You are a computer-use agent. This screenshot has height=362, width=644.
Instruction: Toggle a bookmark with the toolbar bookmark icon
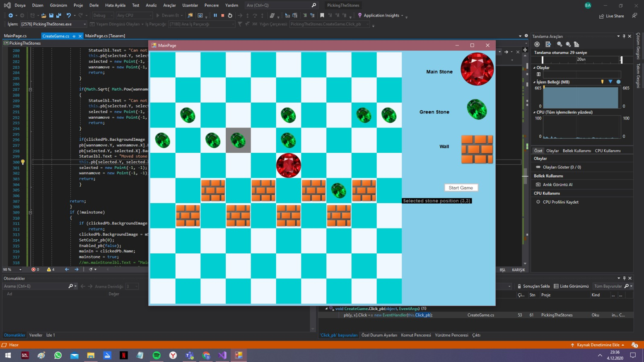322,16
